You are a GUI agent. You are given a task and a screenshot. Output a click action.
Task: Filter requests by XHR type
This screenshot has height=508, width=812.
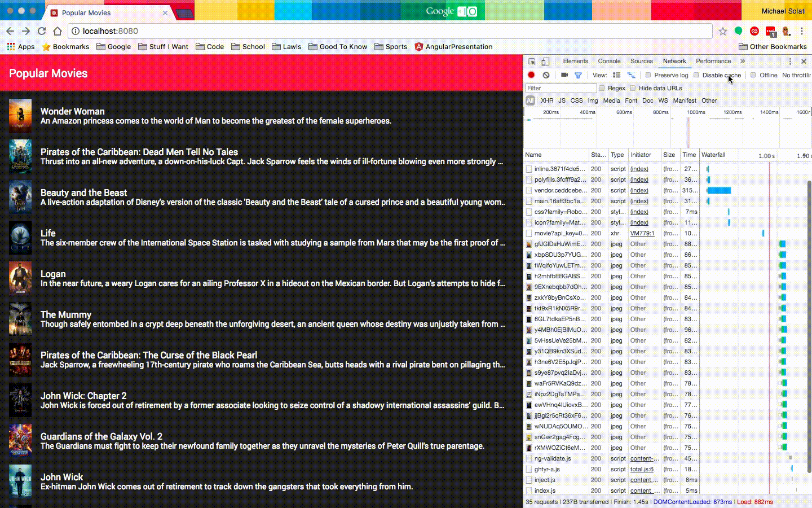[x=547, y=100]
